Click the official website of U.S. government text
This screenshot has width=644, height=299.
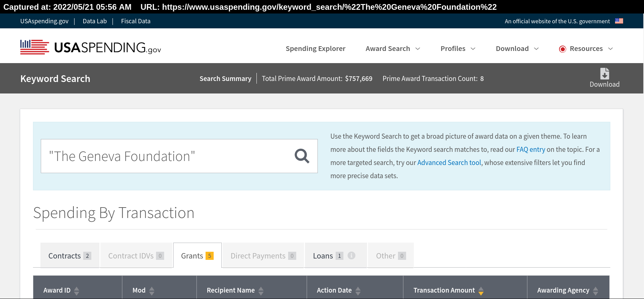click(557, 21)
